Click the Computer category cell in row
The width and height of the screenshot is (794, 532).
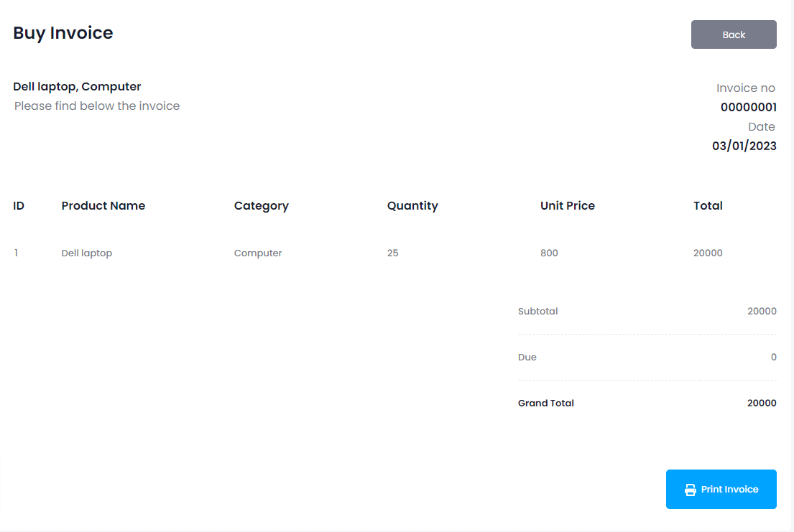click(x=258, y=253)
